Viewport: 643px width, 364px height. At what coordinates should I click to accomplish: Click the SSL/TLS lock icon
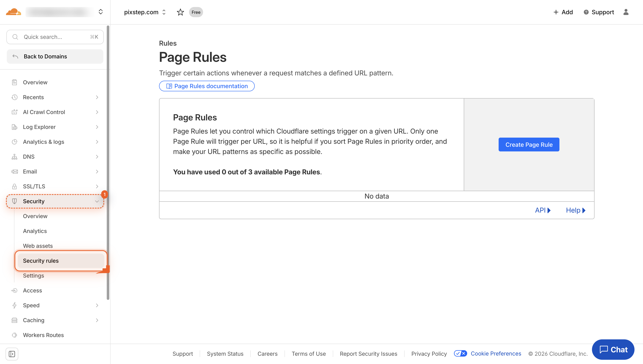(14, 186)
